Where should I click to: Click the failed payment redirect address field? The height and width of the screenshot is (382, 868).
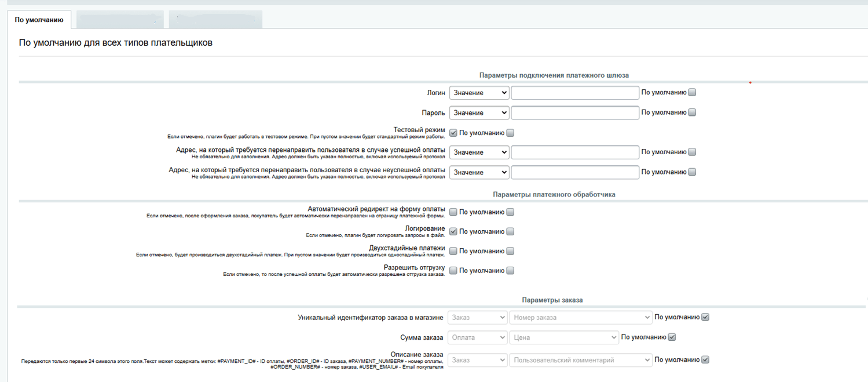[x=574, y=172]
